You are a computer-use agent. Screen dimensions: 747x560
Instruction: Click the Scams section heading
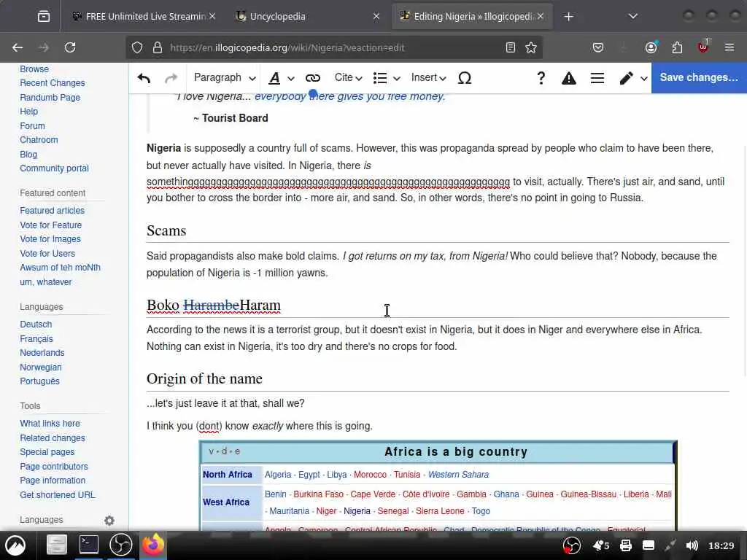pos(166,231)
